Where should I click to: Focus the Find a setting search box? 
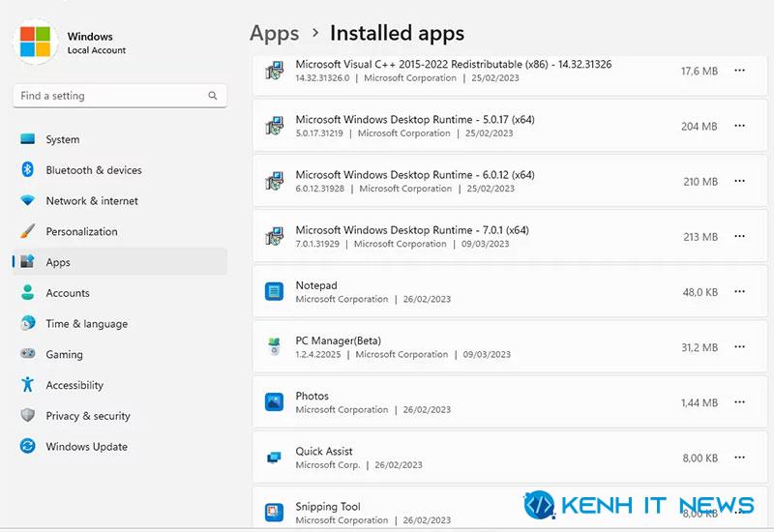120,96
